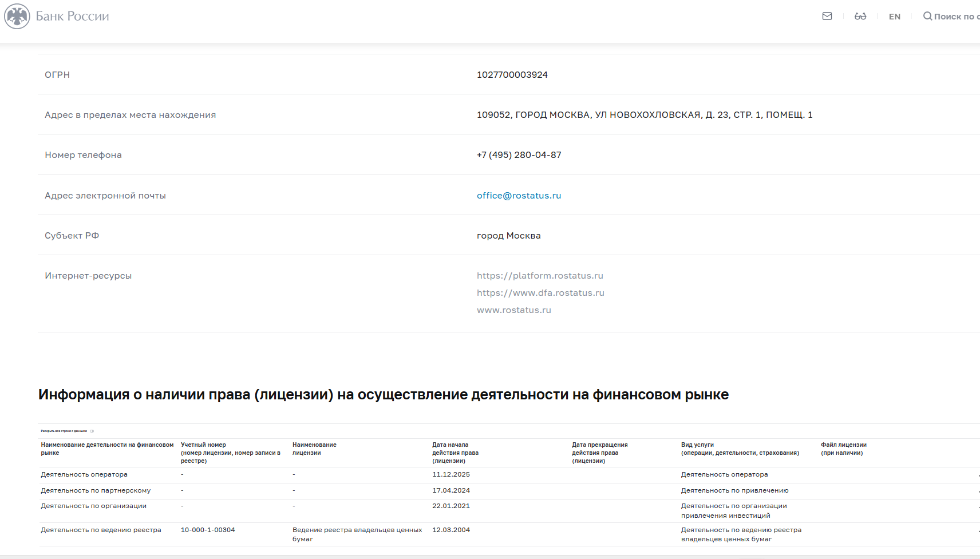980x559 pixels.
Task: Click "Деятельность оператора" in the service type column
Action: pyautogui.click(x=725, y=474)
